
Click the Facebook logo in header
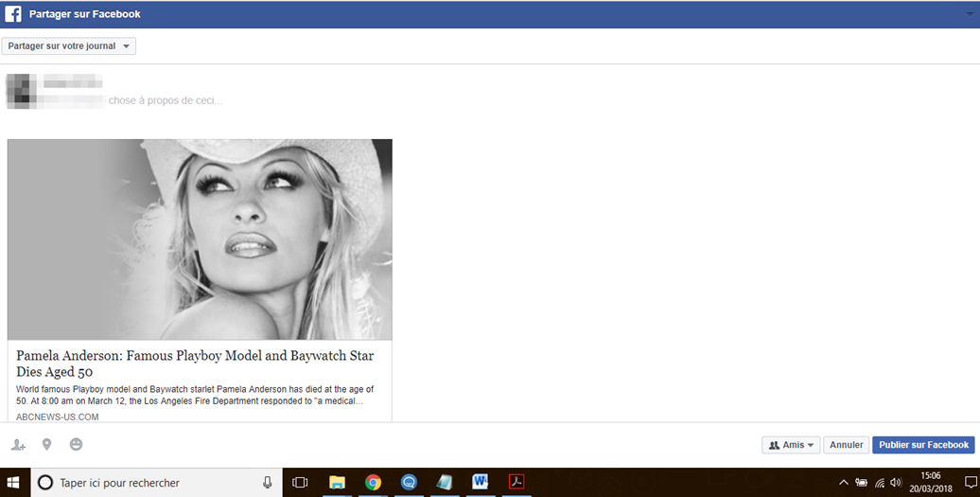point(13,14)
